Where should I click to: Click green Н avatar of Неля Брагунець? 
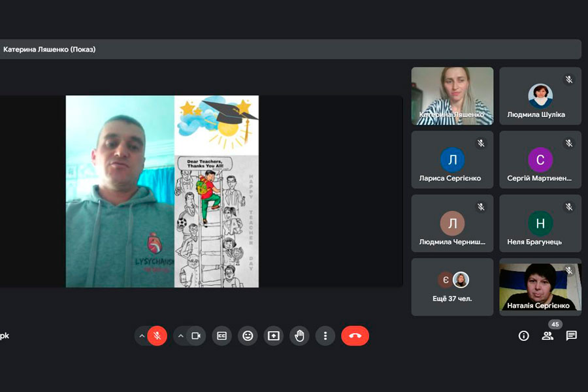540,223
